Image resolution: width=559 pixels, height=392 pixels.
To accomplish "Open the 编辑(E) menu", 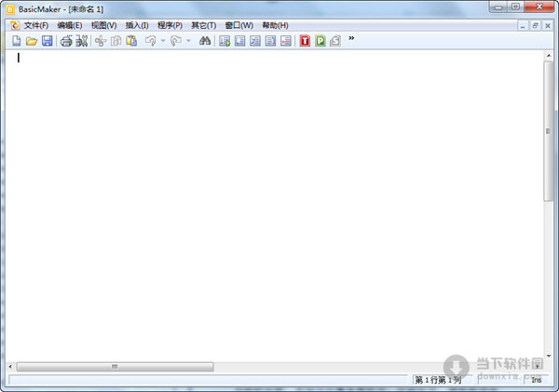I will 70,26.
